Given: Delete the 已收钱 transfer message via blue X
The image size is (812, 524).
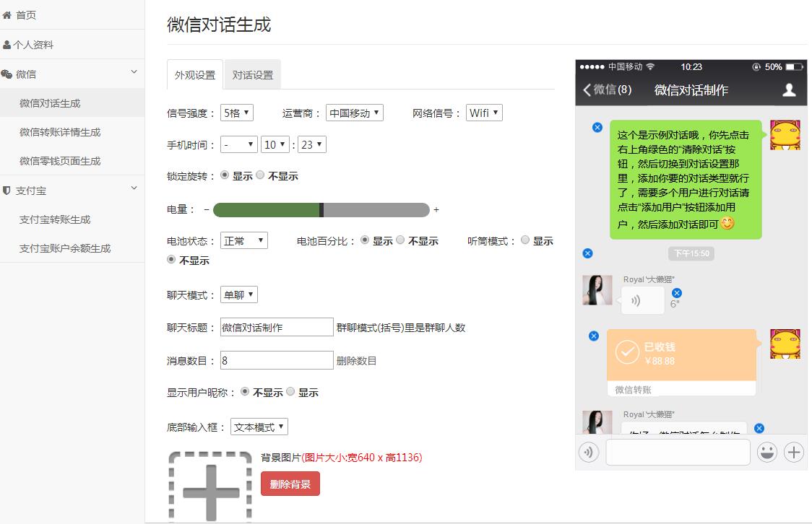Looking at the screenshot, I should (593, 336).
